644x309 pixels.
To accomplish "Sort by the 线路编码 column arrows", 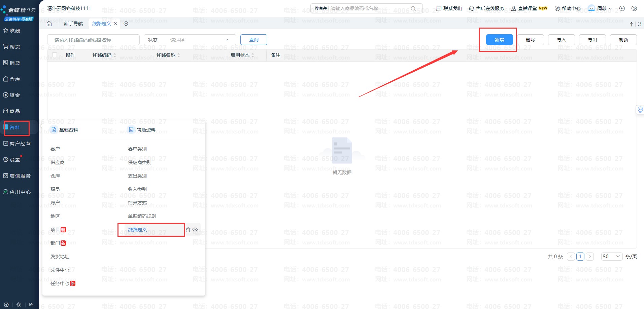I will click(x=115, y=55).
